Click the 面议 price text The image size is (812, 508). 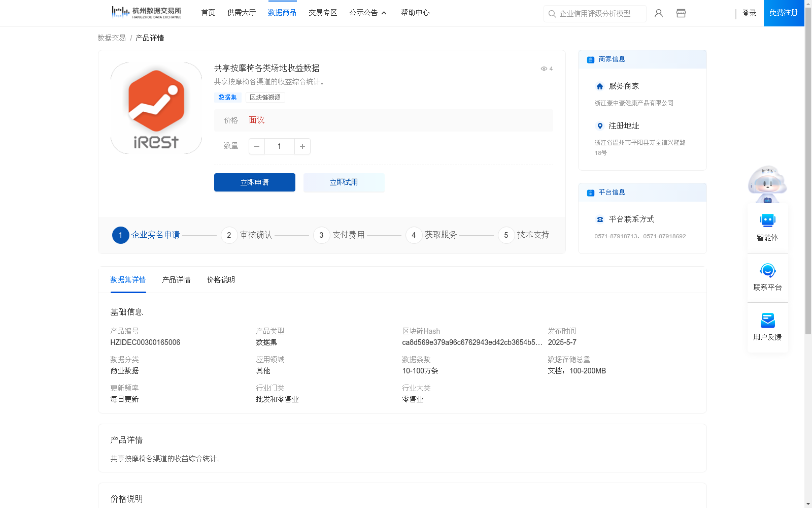[x=257, y=120]
